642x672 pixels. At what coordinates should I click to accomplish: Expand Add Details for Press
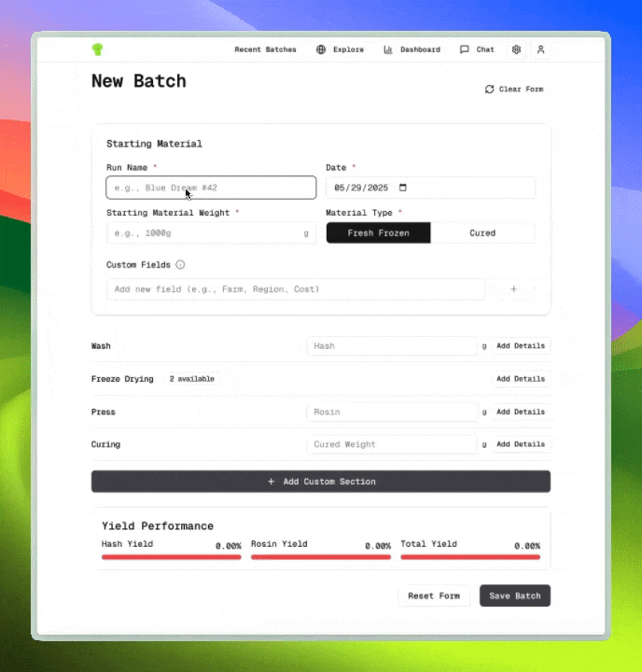520,412
